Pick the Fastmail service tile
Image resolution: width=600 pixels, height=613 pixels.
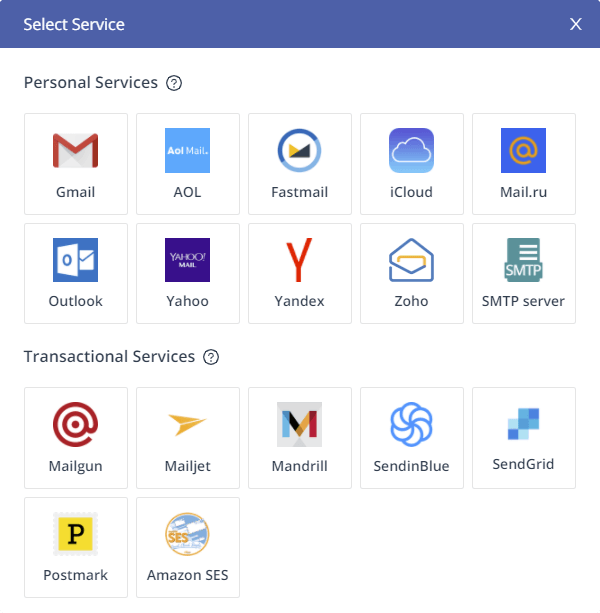[300, 163]
